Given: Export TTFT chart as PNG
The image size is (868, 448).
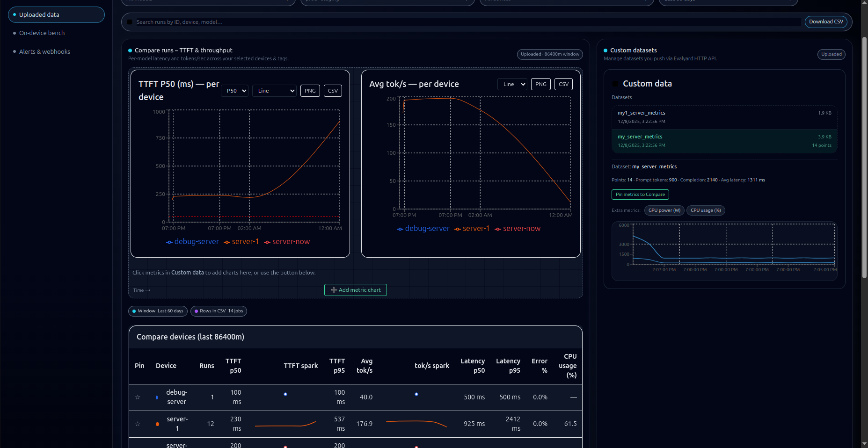Looking at the screenshot, I should pos(310,91).
